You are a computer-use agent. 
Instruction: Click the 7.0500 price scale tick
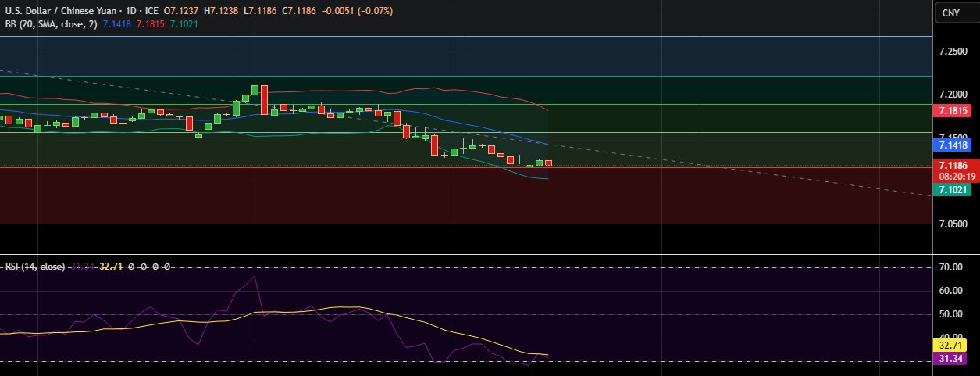pos(952,224)
